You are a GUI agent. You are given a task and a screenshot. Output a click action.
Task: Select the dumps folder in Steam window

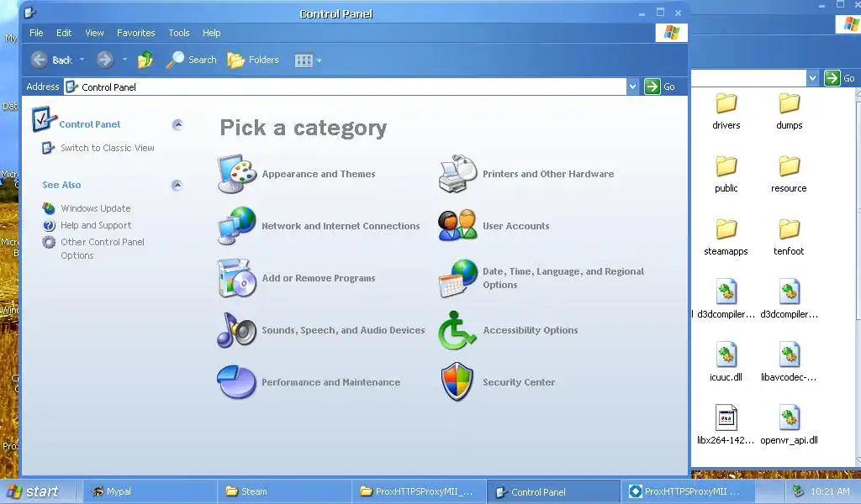(789, 112)
